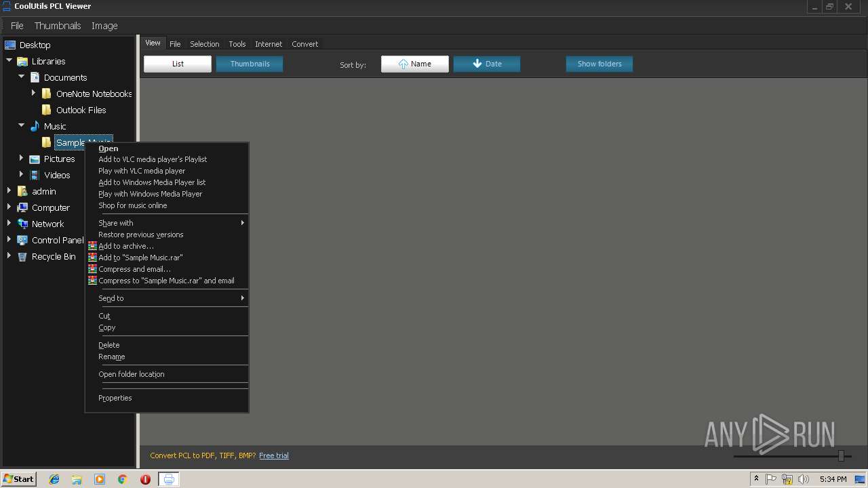Click WinRAR icon beside Compress and email

92,269
